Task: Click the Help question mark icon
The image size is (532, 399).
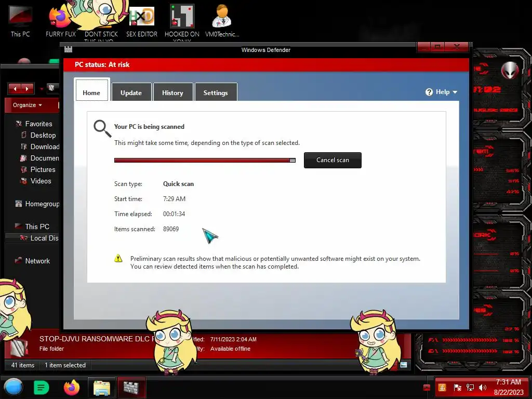Action: click(429, 92)
